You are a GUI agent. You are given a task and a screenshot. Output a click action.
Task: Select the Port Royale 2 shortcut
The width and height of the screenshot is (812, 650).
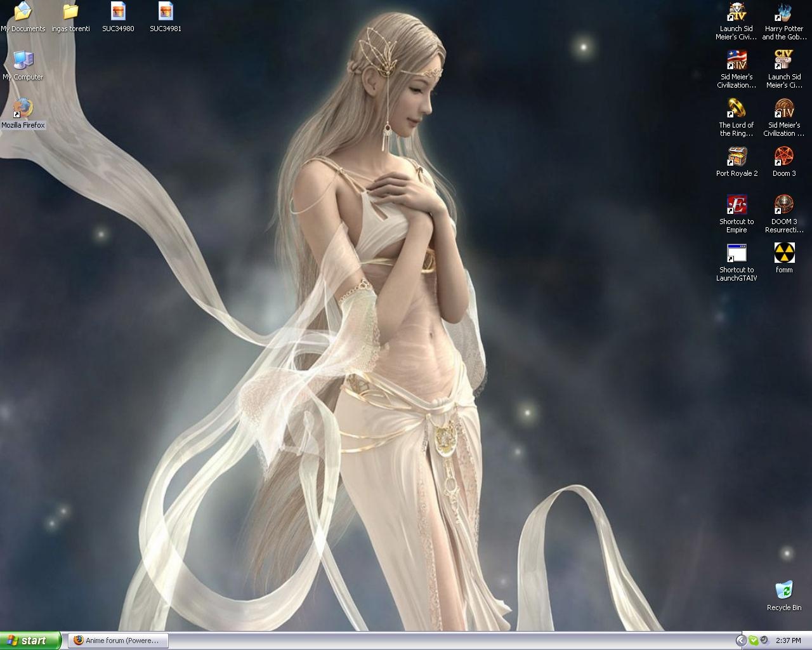737,157
